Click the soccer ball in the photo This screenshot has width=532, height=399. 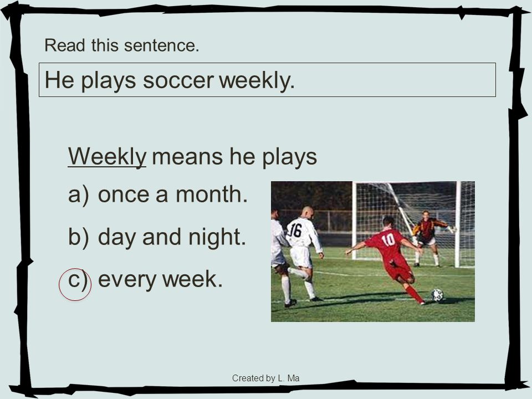coord(437,295)
